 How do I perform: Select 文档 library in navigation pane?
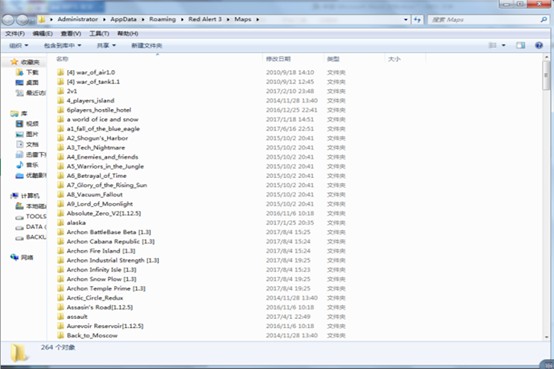27,144
